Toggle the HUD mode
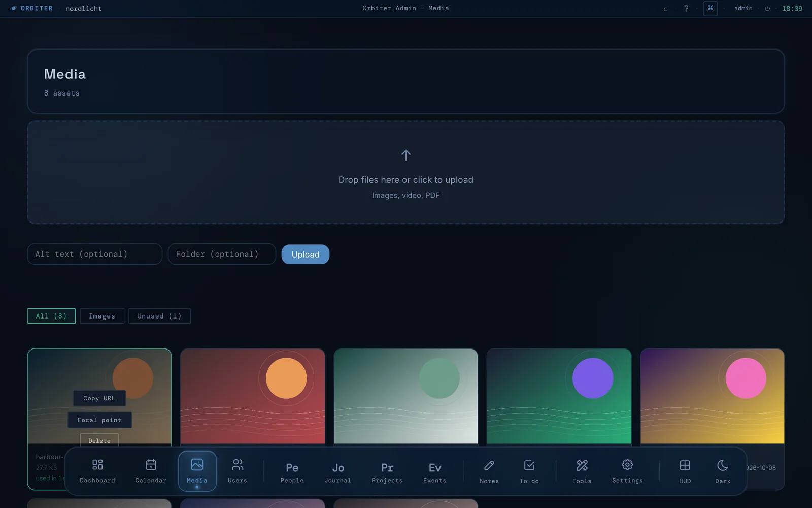 pos(685,471)
